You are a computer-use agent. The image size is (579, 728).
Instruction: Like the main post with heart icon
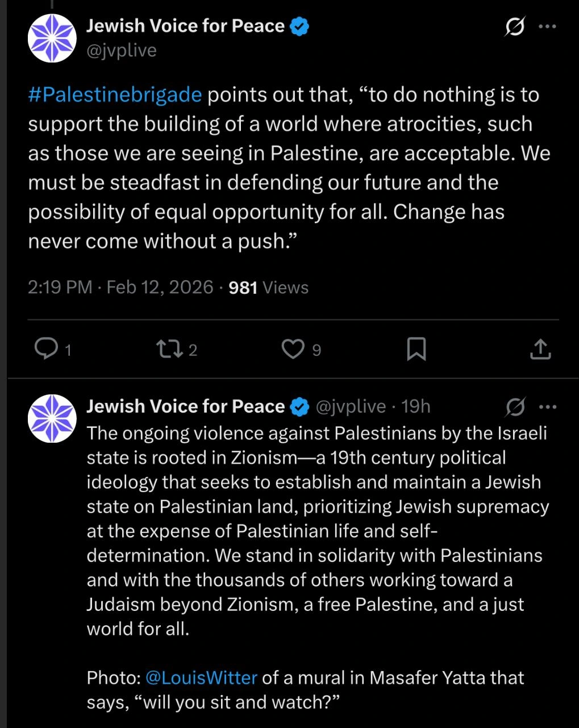pyautogui.click(x=293, y=348)
